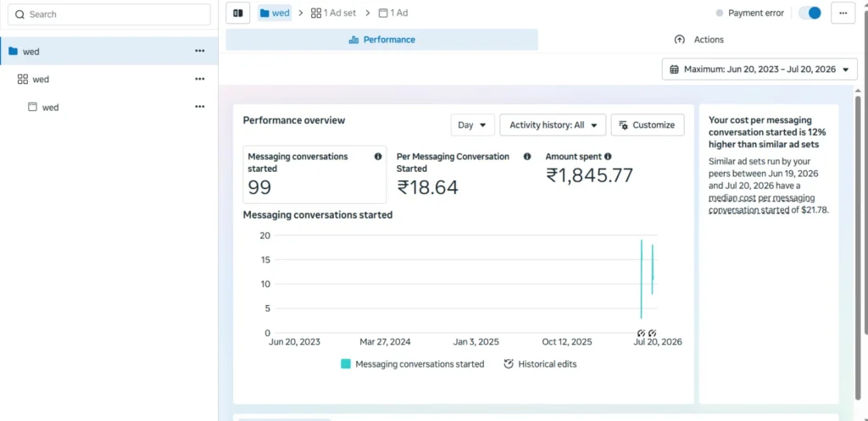Click in the Search input field
Viewport: 868px width, 421px height.
click(x=109, y=14)
